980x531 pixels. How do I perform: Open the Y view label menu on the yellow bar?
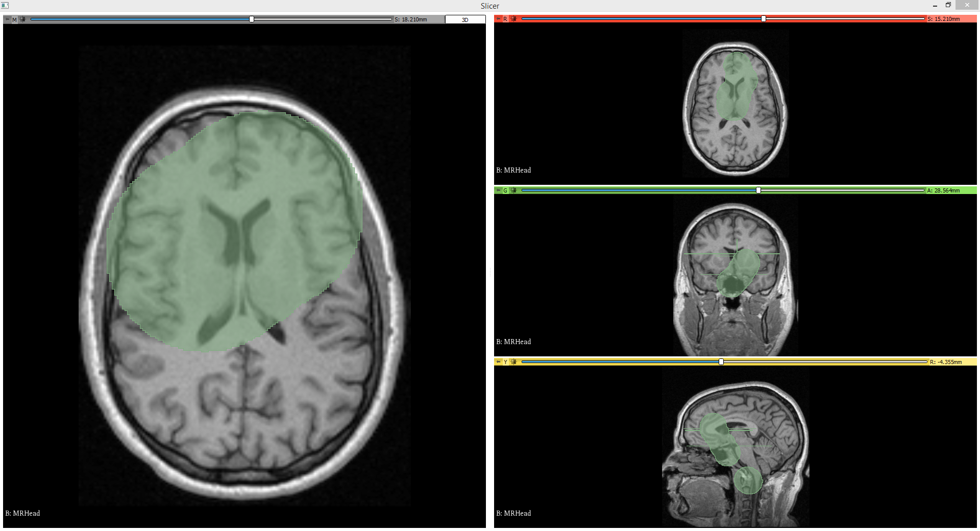(505, 361)
